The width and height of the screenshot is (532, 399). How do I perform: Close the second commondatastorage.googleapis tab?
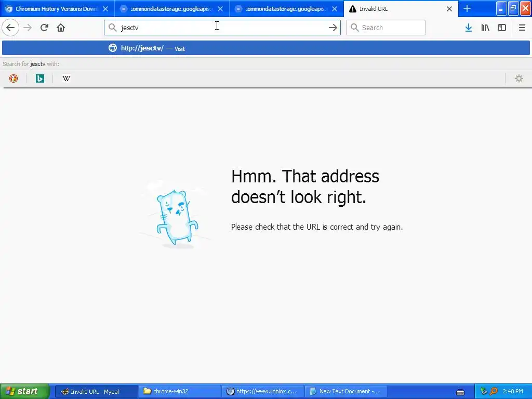pos(335,9)
